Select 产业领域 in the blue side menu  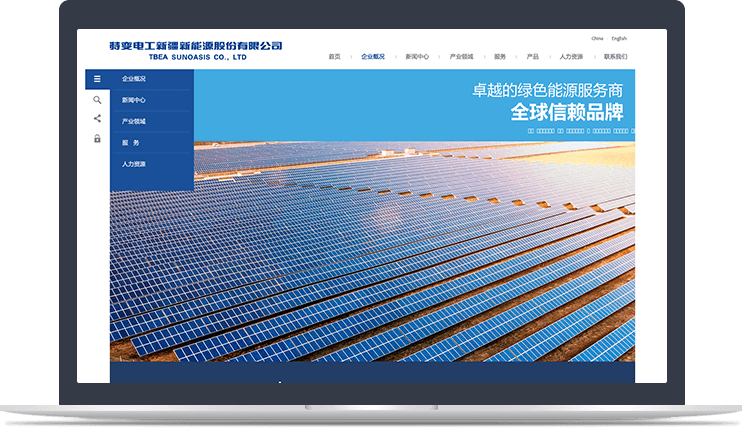point(134,121)
